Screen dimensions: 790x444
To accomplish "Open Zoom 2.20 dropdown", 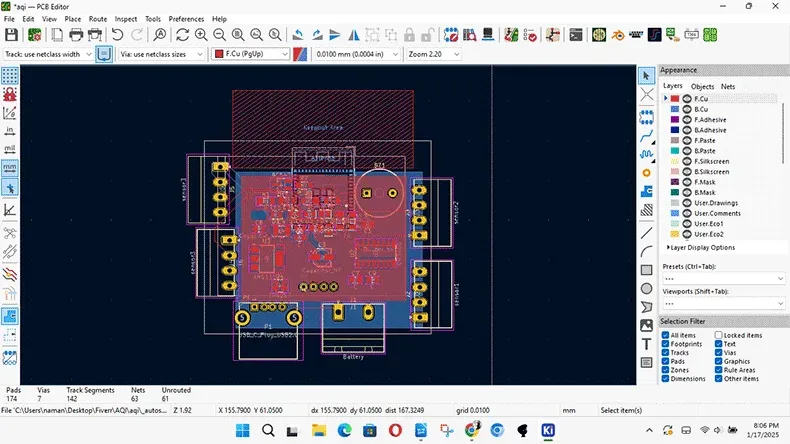I will 434,54.
